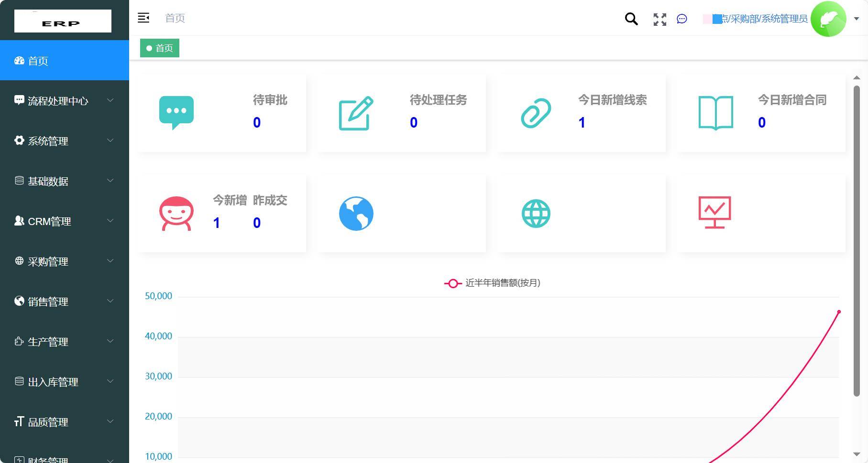868x463 pixels.
Task: Expand the 基础数据 chevron
Action: tap(110, 180)
